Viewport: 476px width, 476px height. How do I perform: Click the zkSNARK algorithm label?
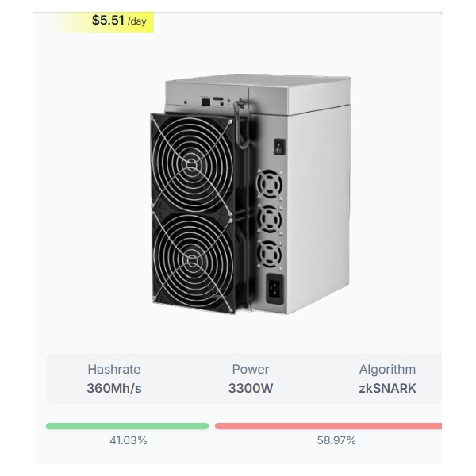point(387,388)
